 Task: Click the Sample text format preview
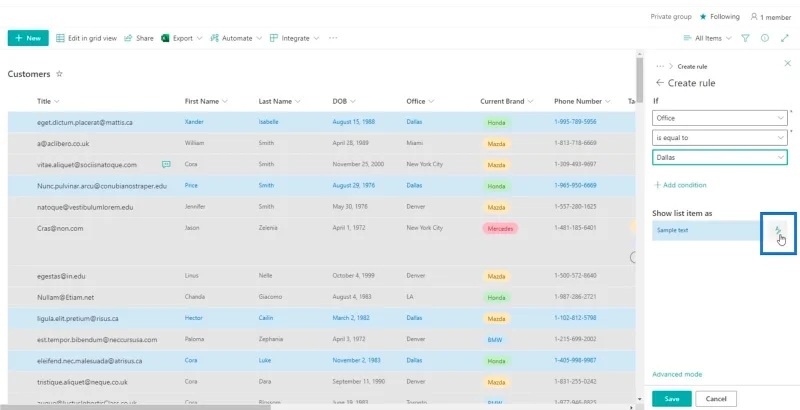pos(706,230)
